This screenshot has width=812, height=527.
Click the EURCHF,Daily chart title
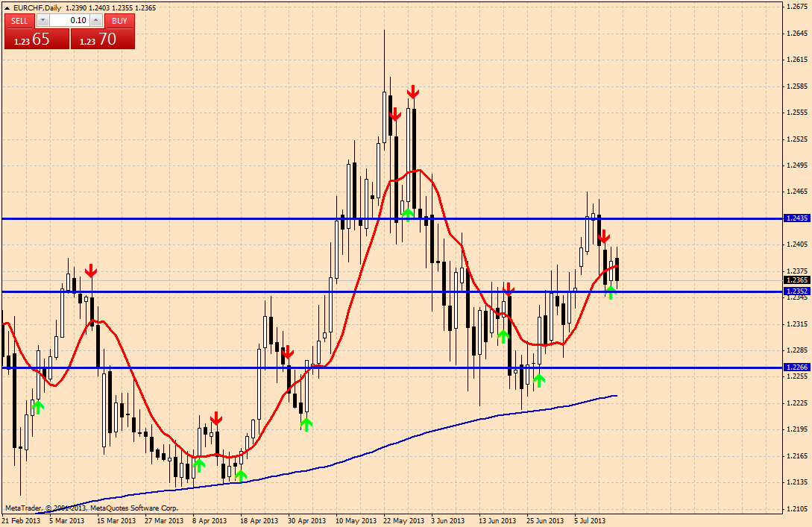37,7
